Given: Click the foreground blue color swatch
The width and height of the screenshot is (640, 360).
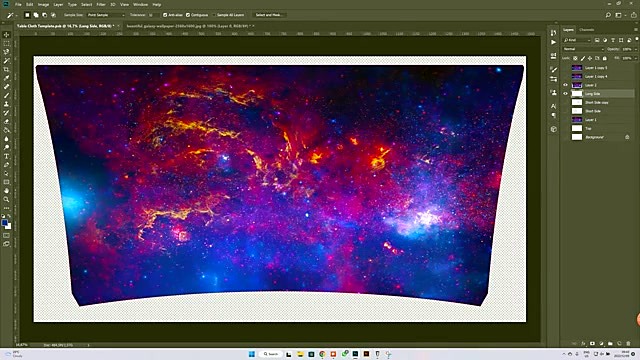Looking at the screenshot, I should point(4,223).
